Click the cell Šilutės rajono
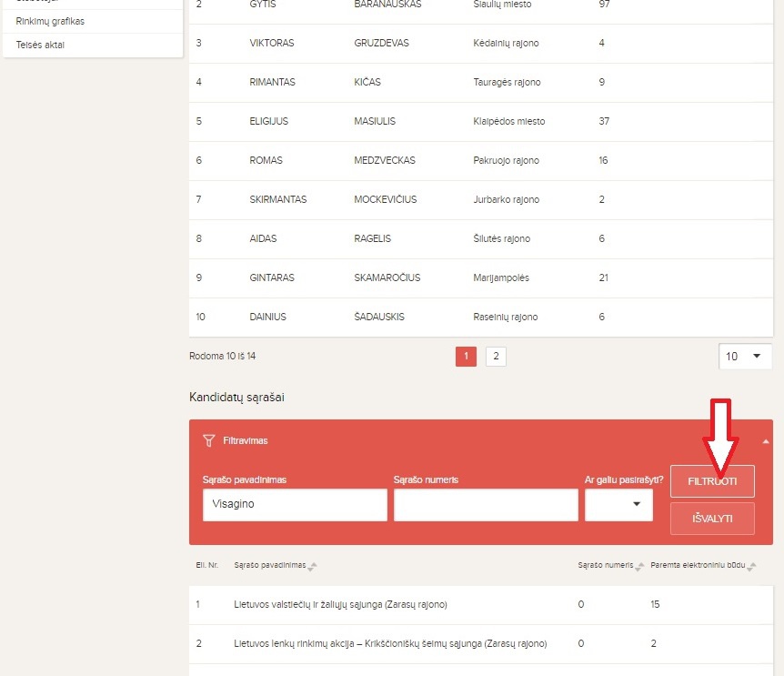784x676 pixels. (501, 238)
